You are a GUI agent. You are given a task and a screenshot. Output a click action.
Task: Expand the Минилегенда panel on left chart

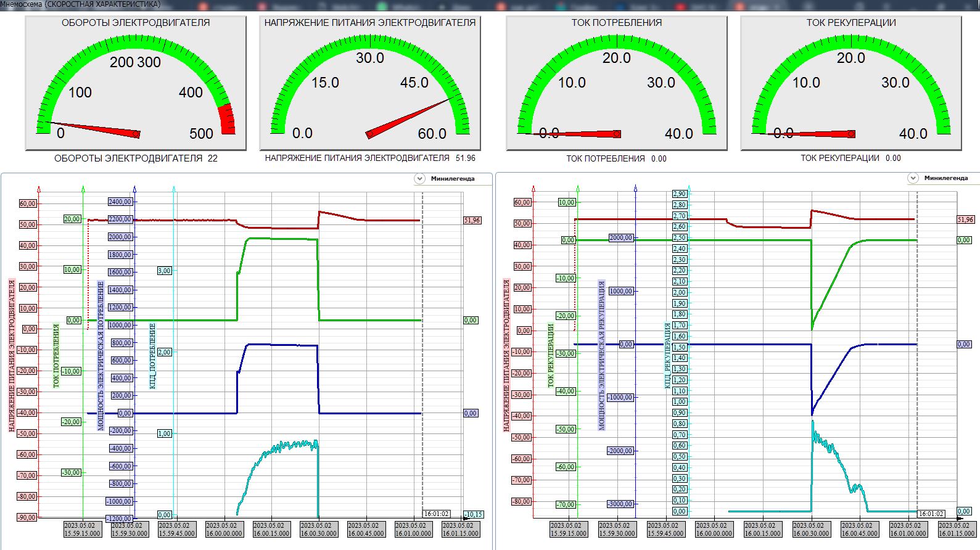[420, 179]
